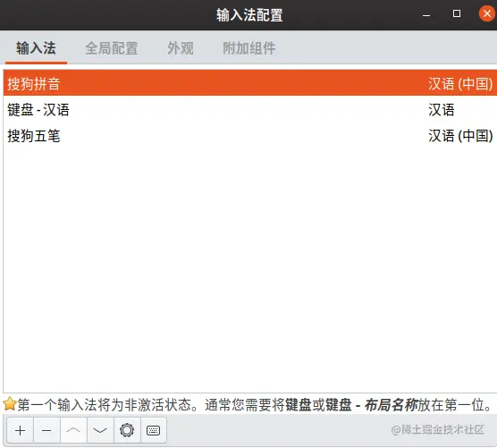The height and width of the screenshot is (448, 497).
Task: Click 汉语 (中国) beside 搜狗拼音
Action: (x=460, y=84)
